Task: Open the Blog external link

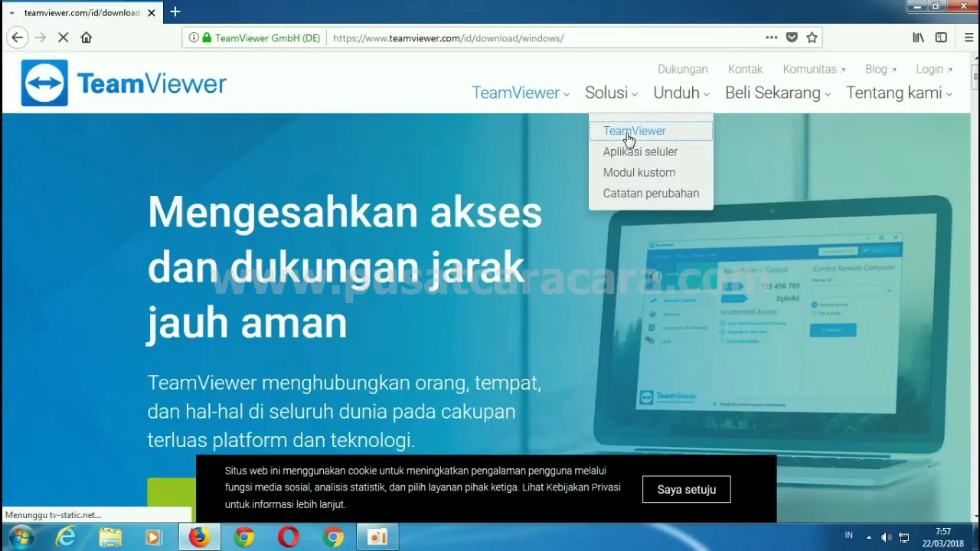Action: (x=880, y=69)
